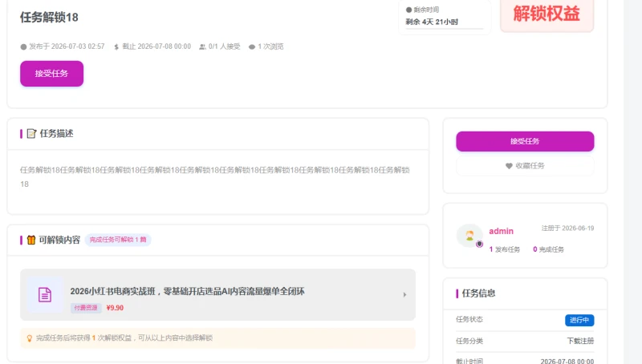Click the wide 接受任务 button in sidebar
This screenshot has height=364, width=642.
pyautogui.click(x=525, y=141)
